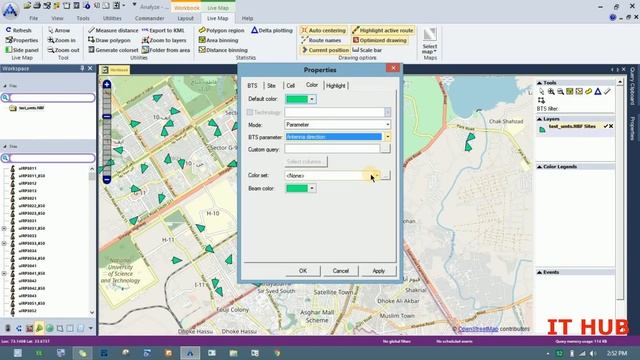The height and width of the screenshot is (360, 640).
Task: Click the Beam color green swatch
Action: 297,188
